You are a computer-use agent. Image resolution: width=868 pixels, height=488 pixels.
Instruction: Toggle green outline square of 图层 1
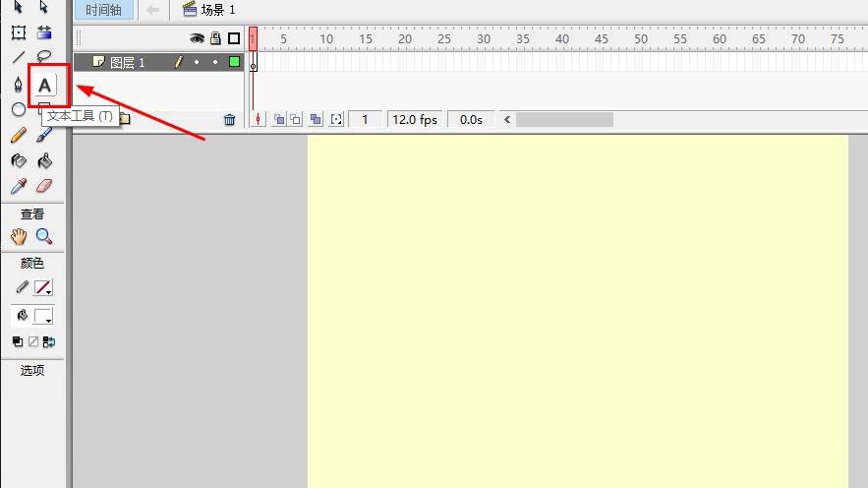pos(234,62)
